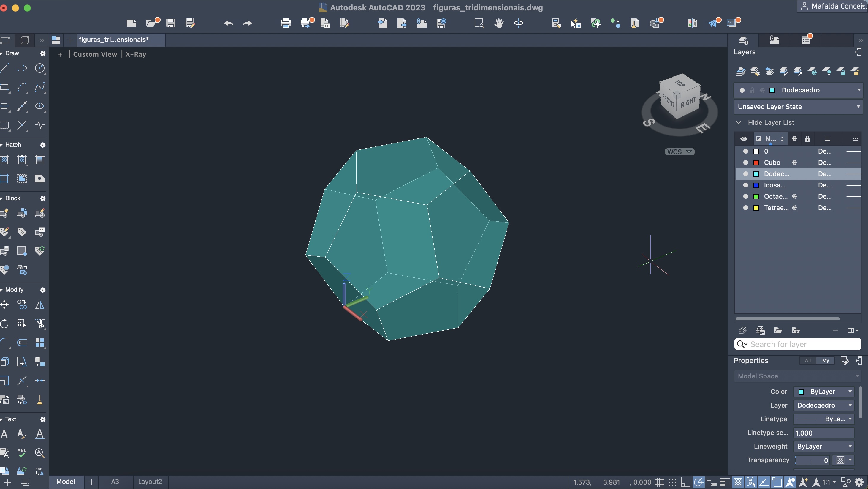The width and height of the screenshot is (868, 489).
Task: Select the Circle draw tool
Action: tap(40, 68)
